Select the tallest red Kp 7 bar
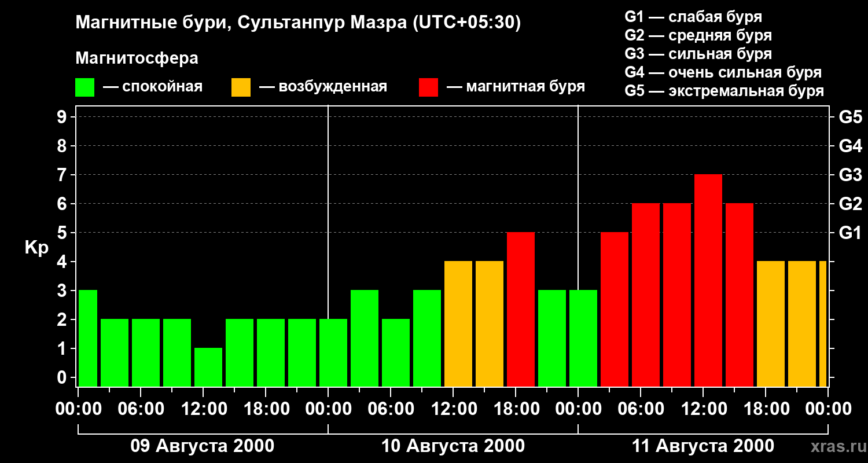This screenshot has width=868, height=463. [x=708, y=281]
